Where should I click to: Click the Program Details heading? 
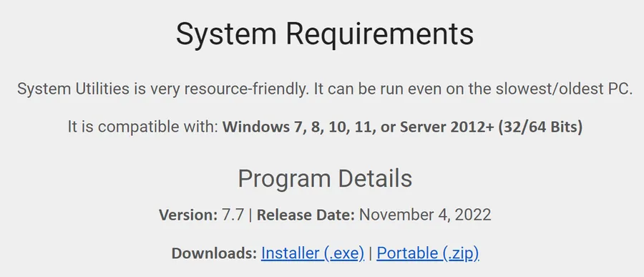(325, 179)
